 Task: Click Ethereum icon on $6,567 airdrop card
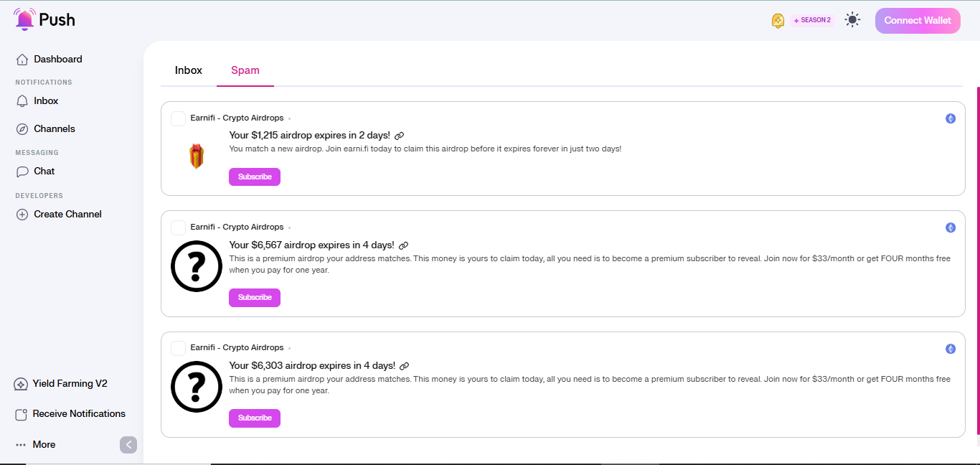click(x=951, y=227)
